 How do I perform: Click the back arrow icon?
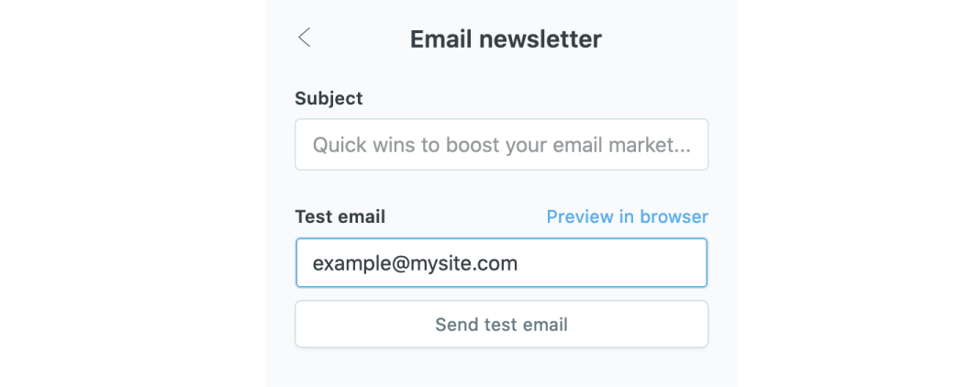tap(305, 38)
